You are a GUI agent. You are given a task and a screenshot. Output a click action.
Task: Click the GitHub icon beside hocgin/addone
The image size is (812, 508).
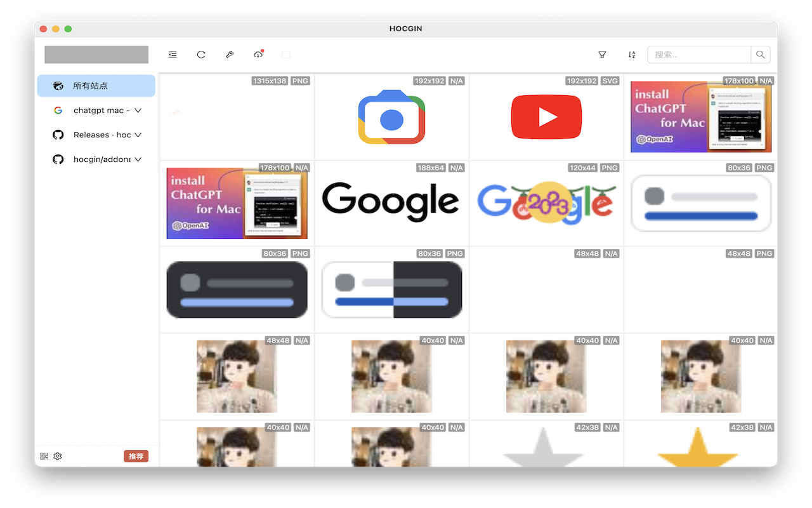[x=58, y=159]
